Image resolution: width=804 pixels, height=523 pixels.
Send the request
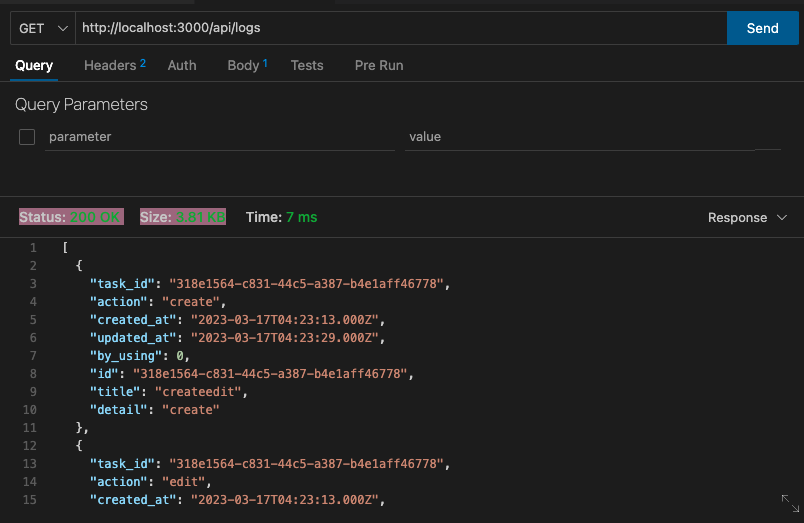point(762,28)
